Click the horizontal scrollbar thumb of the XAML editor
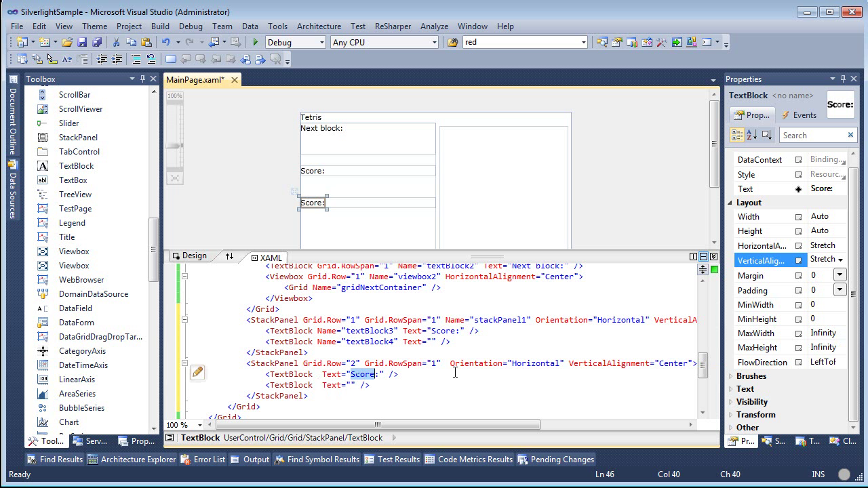 coord(378,425)
